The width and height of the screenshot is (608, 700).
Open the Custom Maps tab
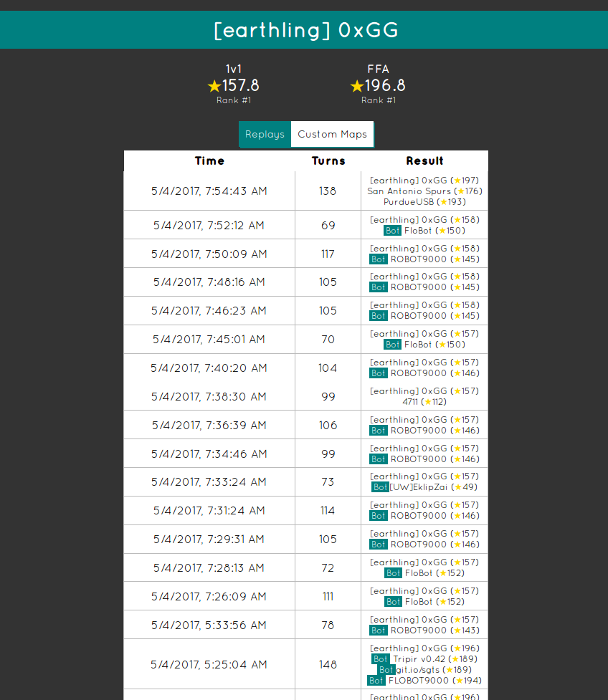click(x=332, y=134)
